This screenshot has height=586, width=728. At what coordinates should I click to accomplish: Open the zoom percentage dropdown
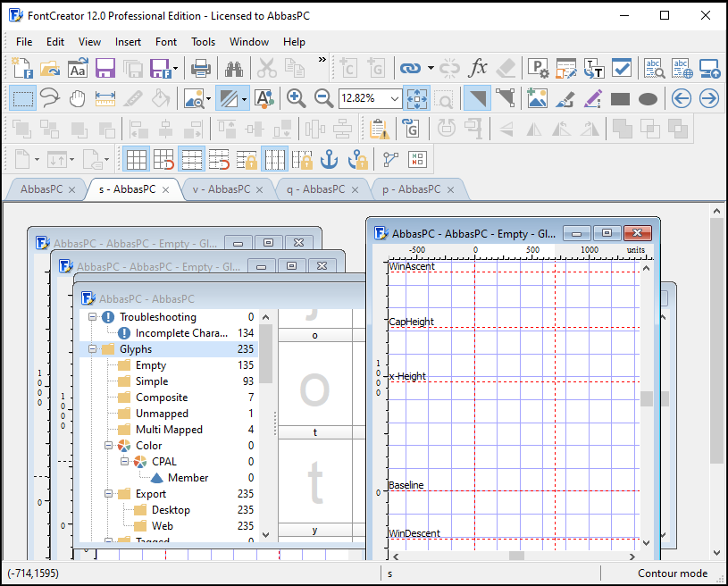[x=395, y=98]
